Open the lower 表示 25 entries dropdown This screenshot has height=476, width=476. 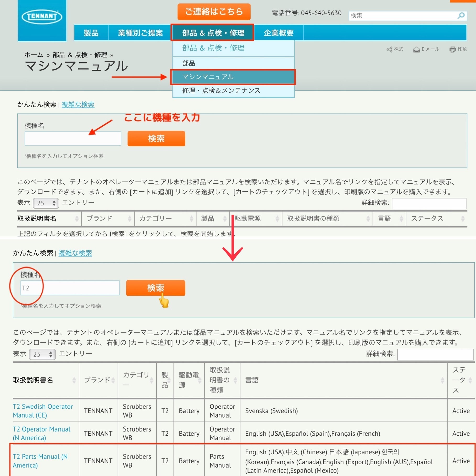(x=42, y=354)
